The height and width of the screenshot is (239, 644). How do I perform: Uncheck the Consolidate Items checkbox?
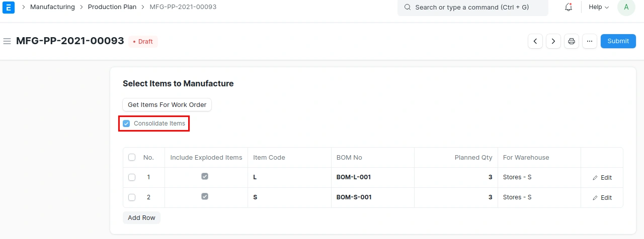(126, 124)
